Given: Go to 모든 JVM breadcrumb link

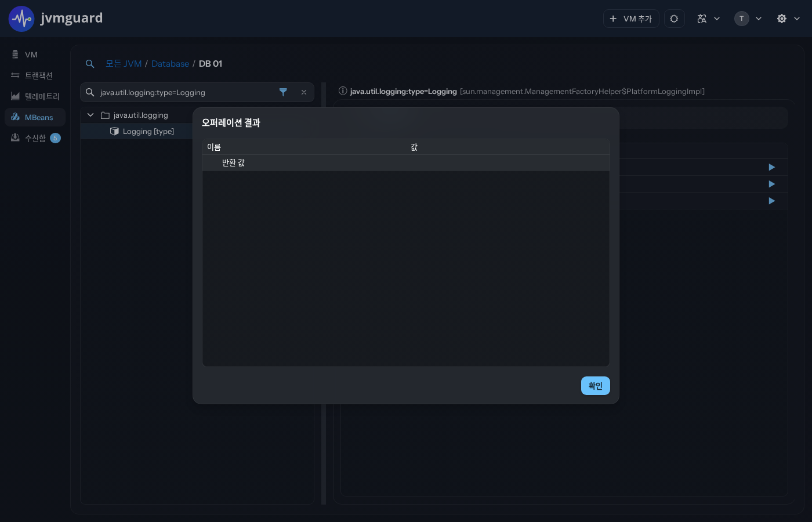Looking at the screenshot, I should click(124, 64).
